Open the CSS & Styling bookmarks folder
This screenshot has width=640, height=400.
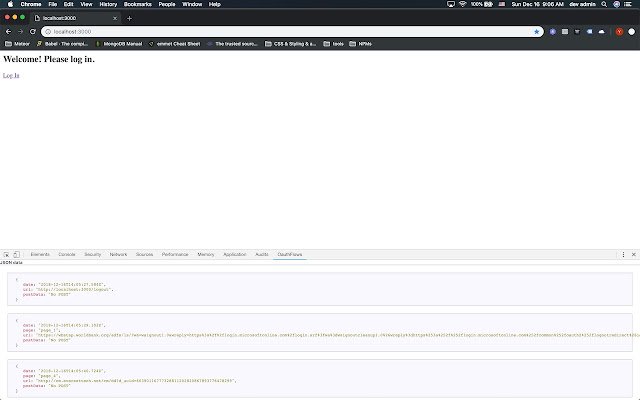click(291, 44)
